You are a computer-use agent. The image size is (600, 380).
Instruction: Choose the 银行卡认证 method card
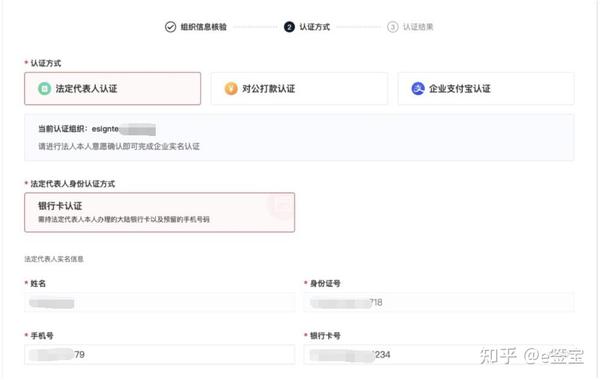(160, 212)
